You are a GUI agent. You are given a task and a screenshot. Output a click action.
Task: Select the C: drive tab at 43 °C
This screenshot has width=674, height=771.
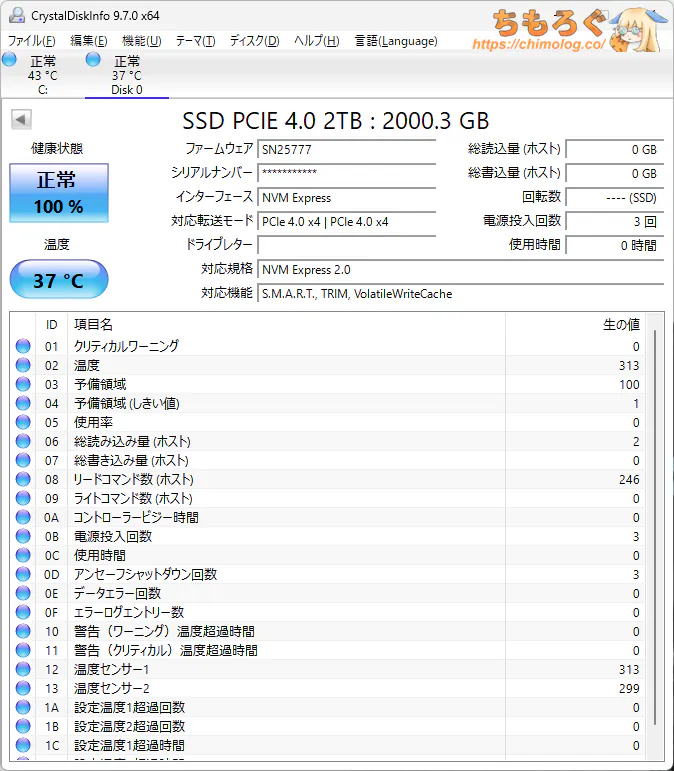[x=43, y=75]
